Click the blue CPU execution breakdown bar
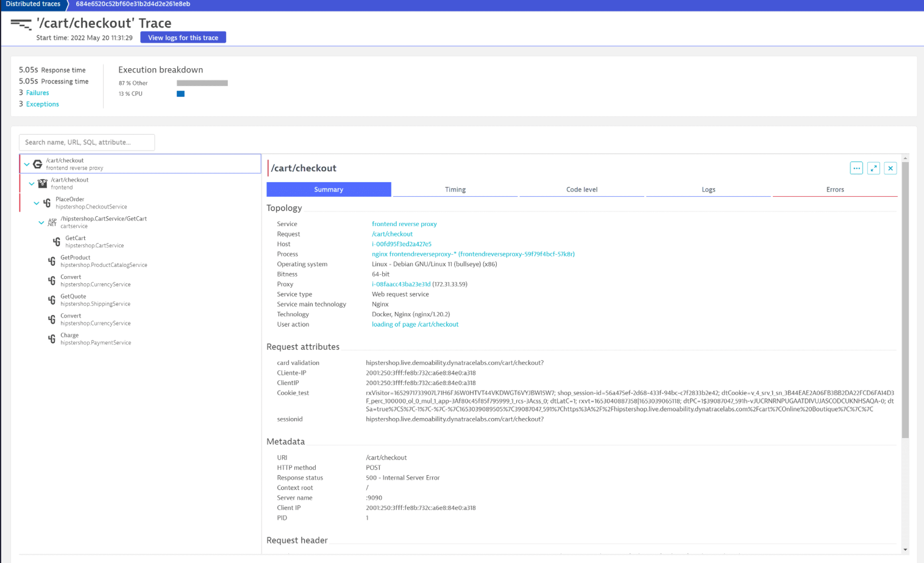Image resolution: width=924 pixels, height=563 pixels. [x=180, y=94]
